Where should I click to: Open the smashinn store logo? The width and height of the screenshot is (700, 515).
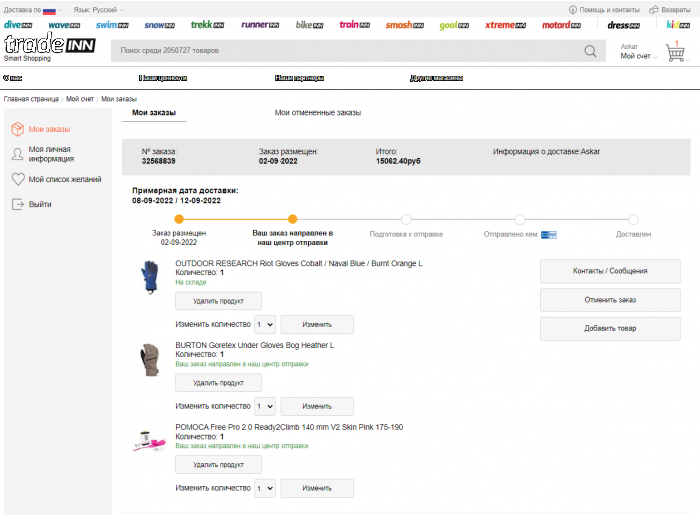[404, 25]
